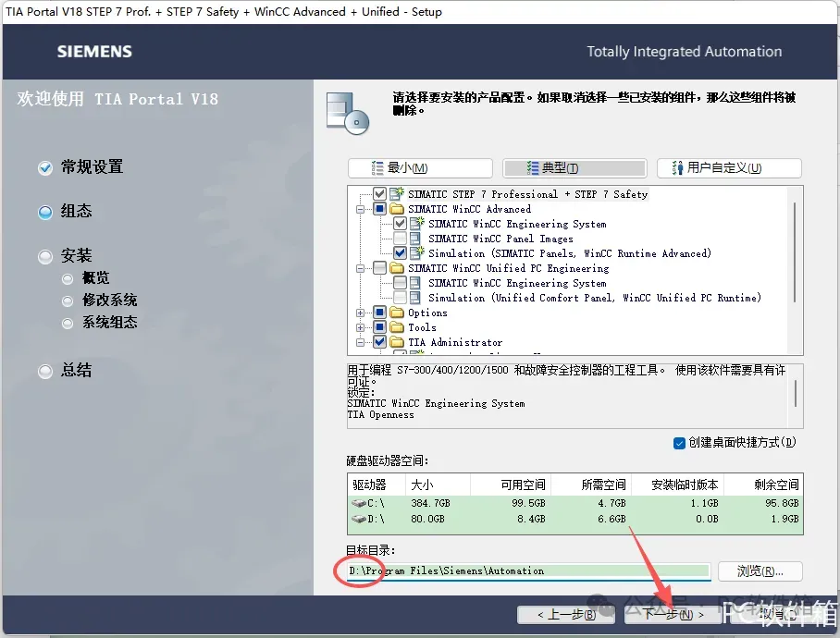Select the 典型(T) configuration tab
840x638 pixels.
(x=574, y=168)
